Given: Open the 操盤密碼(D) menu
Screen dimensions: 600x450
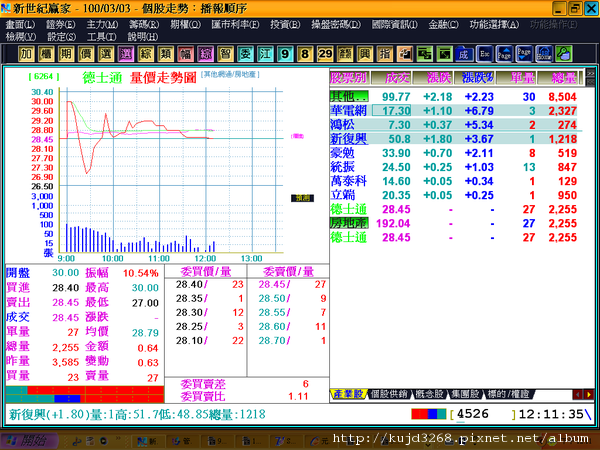Looking at the screenshot, I should pyautogui.click(x=336, y=24).
